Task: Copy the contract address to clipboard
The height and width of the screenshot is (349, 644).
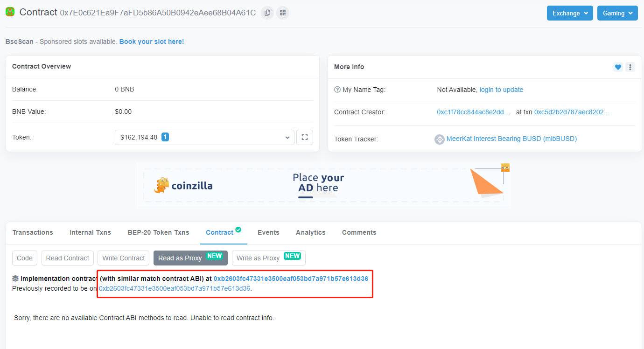Action: pyautogui.click(x=267, y=13)
